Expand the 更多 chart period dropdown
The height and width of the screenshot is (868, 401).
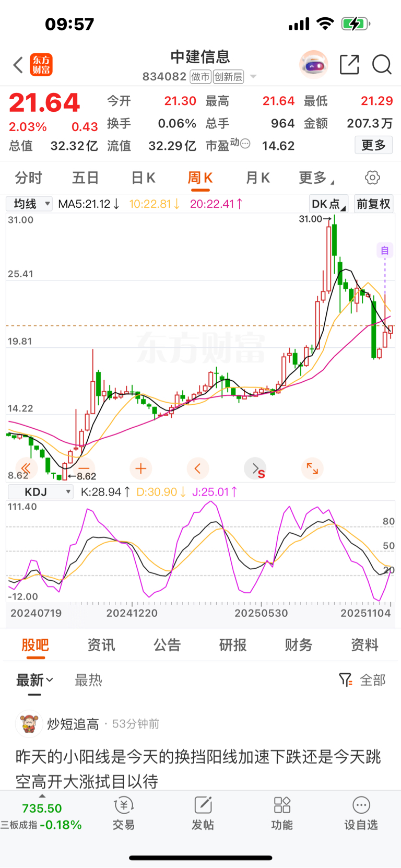pos(316,178)
